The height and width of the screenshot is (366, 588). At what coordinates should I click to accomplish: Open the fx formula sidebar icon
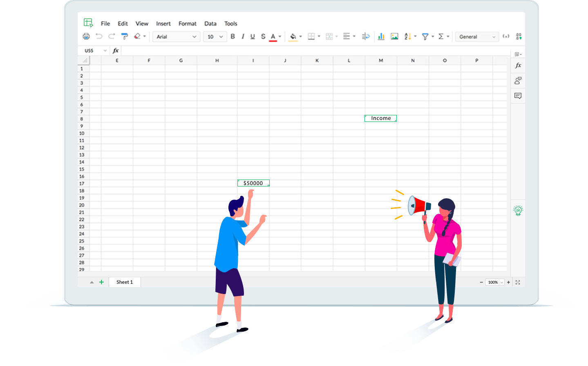(x=518, y=65)
